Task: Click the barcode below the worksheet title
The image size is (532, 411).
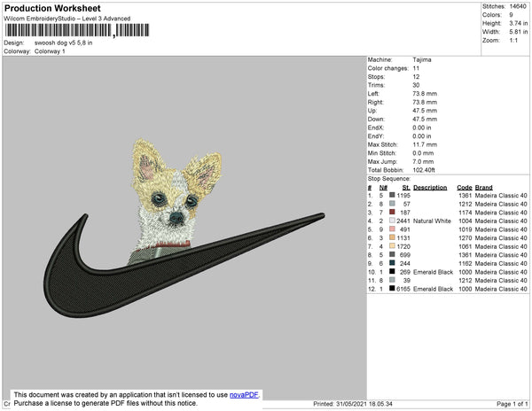Action: 77,30
